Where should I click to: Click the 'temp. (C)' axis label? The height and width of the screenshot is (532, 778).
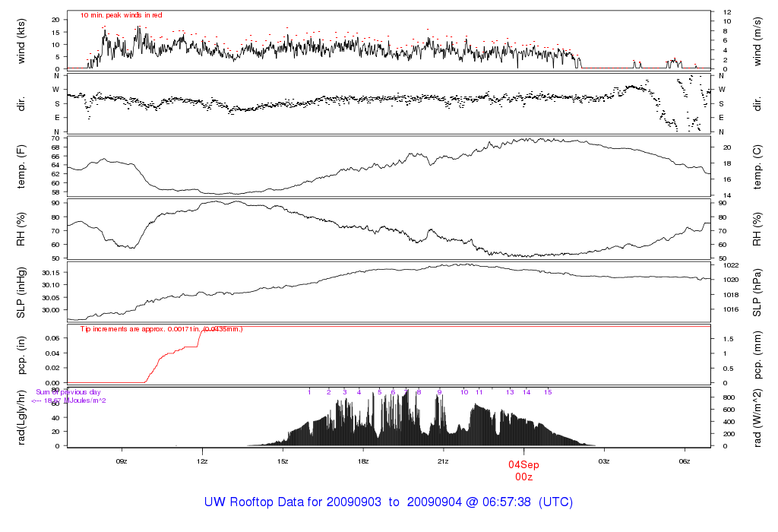pyautogui.click(x=757, y=166)
